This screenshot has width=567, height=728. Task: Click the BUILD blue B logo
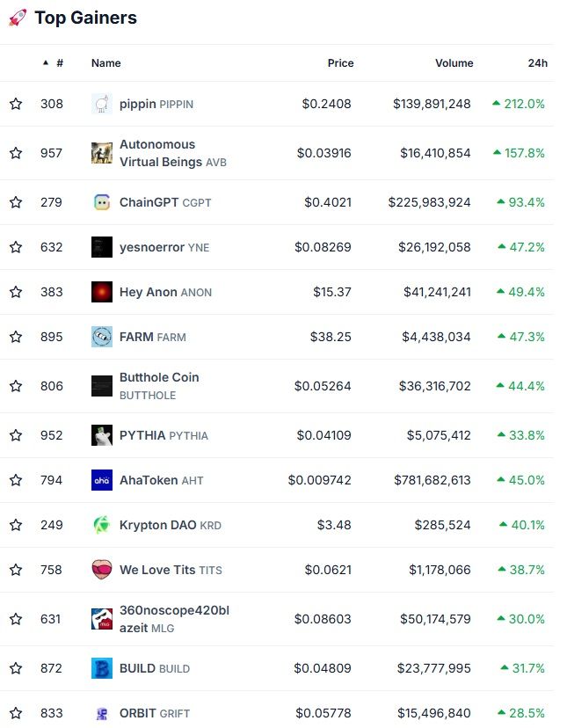tap(102, 668)
